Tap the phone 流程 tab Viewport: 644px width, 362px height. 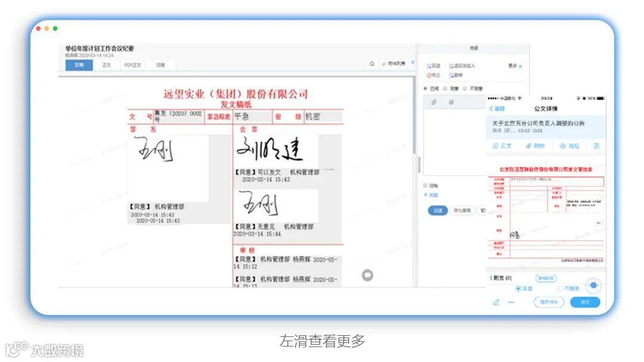point(569,146)
